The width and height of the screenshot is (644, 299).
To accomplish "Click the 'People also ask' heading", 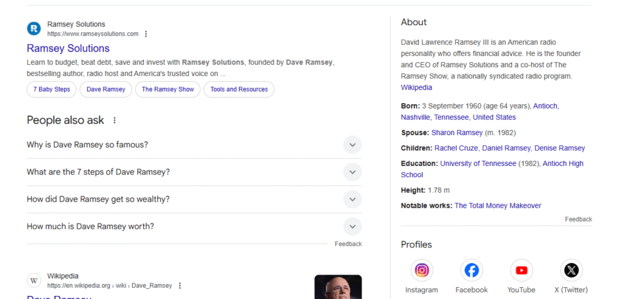I will point(65,121).
